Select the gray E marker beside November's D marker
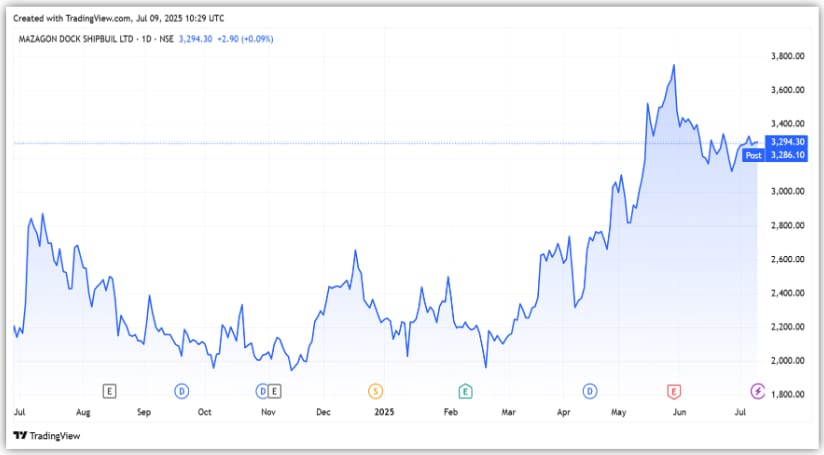Viewport: 824px width, 455px height. (275, 390)
